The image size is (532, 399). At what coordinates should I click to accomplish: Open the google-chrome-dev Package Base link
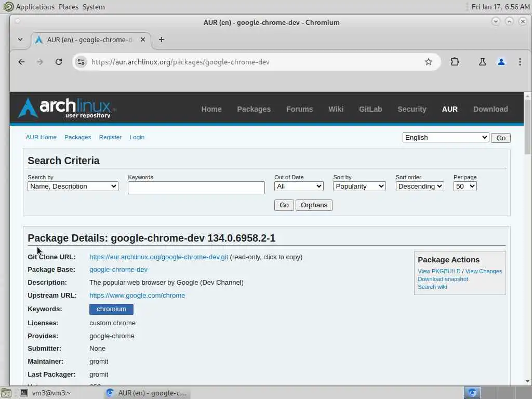click(x=118, y=270)
